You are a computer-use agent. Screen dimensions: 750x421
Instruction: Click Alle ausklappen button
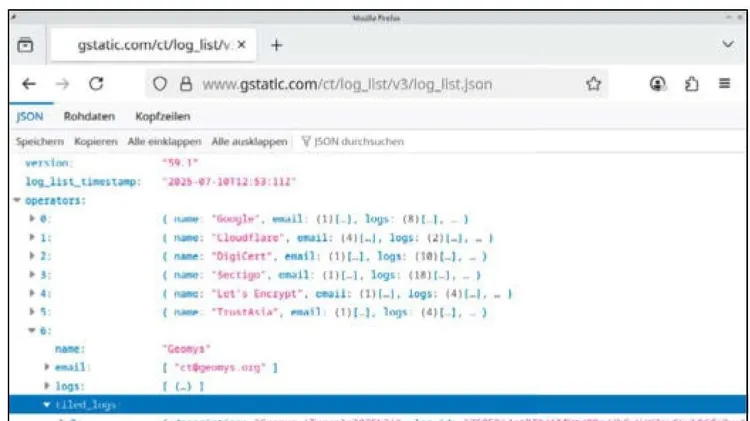coord(249,142)
